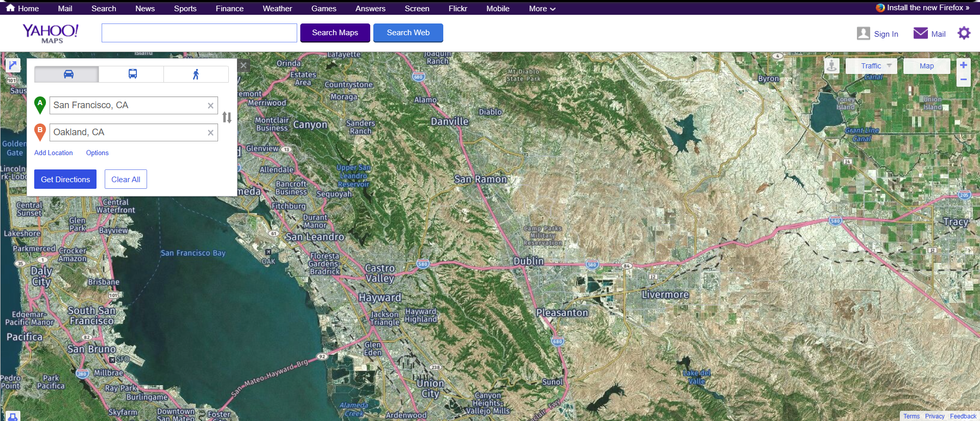Viewport: 980px width, 421px height.
Task: Open settings gear icon
Action: (x=964, y=33)
